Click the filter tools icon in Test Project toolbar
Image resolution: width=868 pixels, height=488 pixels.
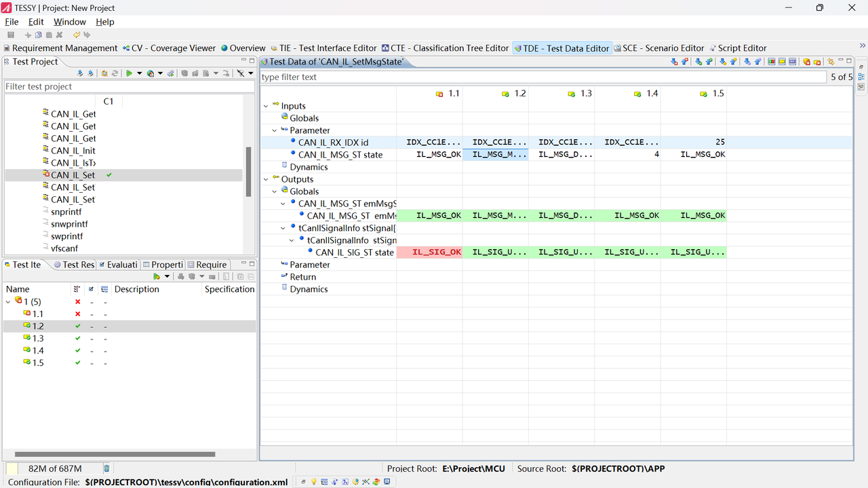(x=241, y=73)
